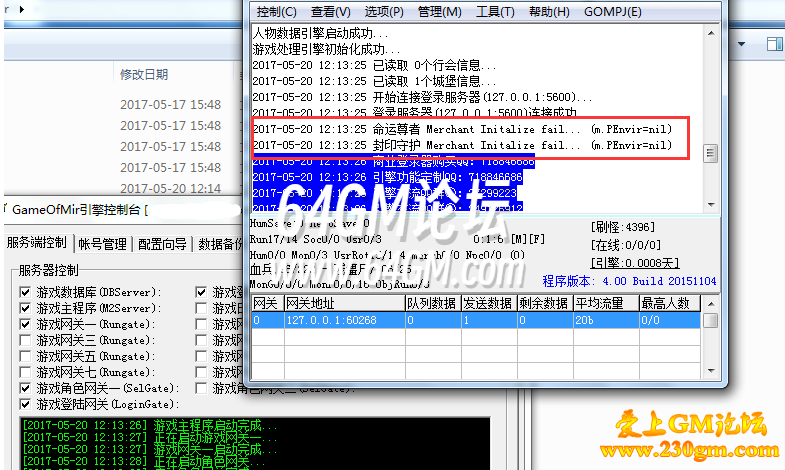The width and height of the screenshot is (785, 470).
Task: Click the 命运尊者 Merchant Initalize fail log line
Action: pyautogui.click(x=462, y=129)
